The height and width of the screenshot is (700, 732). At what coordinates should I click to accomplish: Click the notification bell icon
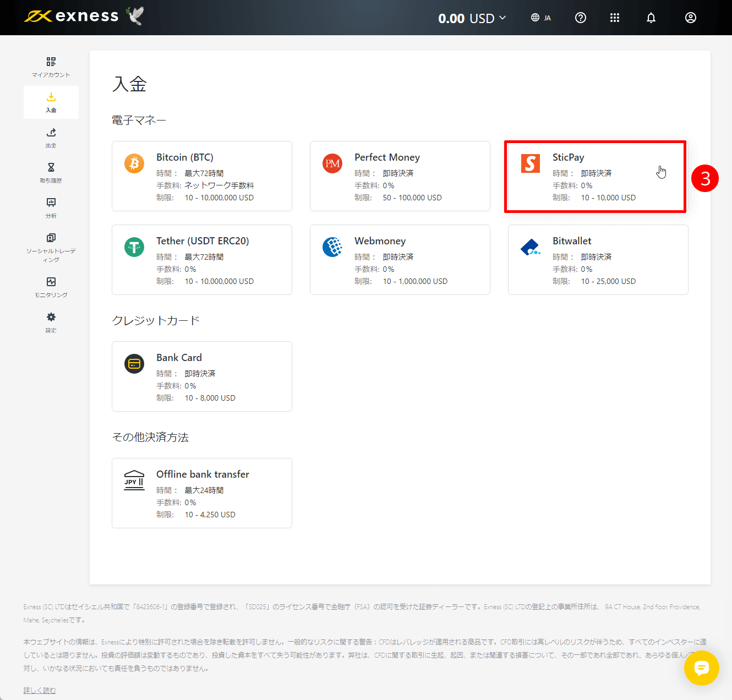[x=651, y=18]
